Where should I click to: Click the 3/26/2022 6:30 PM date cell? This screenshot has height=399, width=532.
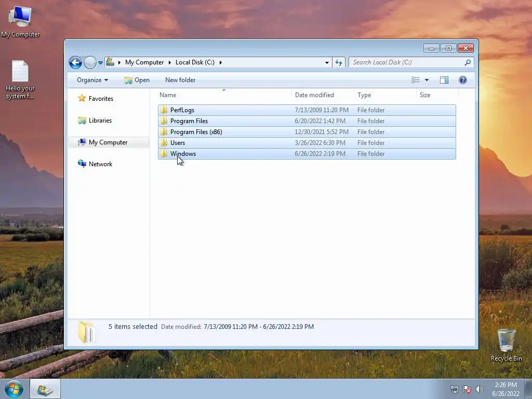(x=320, y=143)
